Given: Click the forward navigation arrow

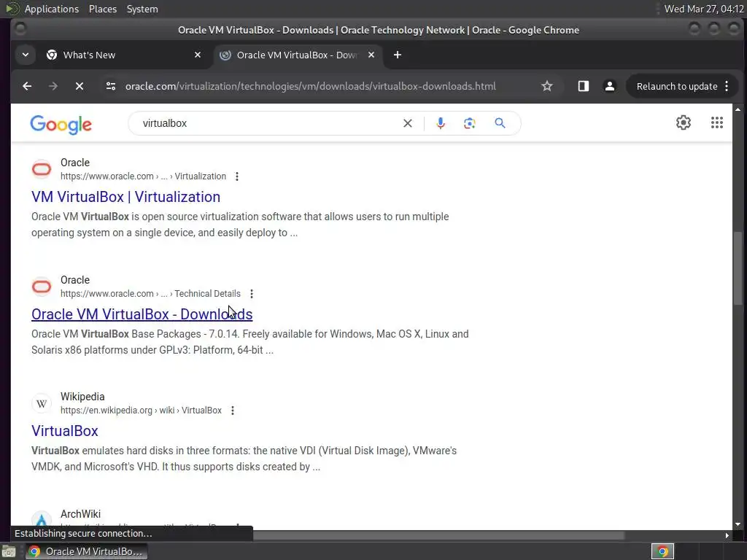Looking at the screenshot, I should pos(53,86).
